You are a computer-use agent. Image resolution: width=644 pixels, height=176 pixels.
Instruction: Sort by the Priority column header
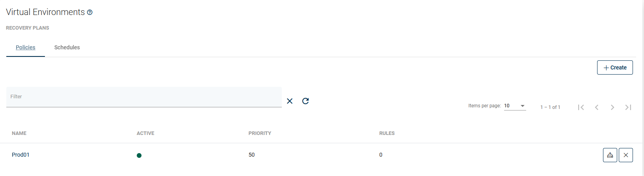[260, 133]
